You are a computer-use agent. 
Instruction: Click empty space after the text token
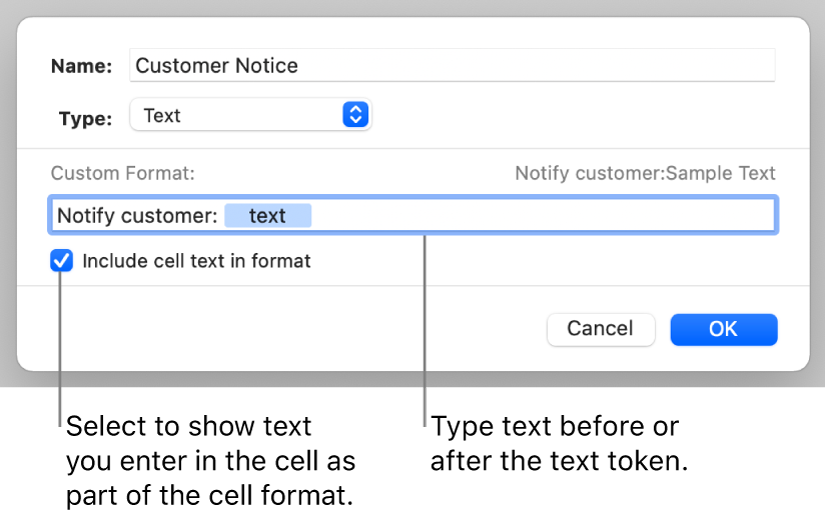tap(540, 216)
